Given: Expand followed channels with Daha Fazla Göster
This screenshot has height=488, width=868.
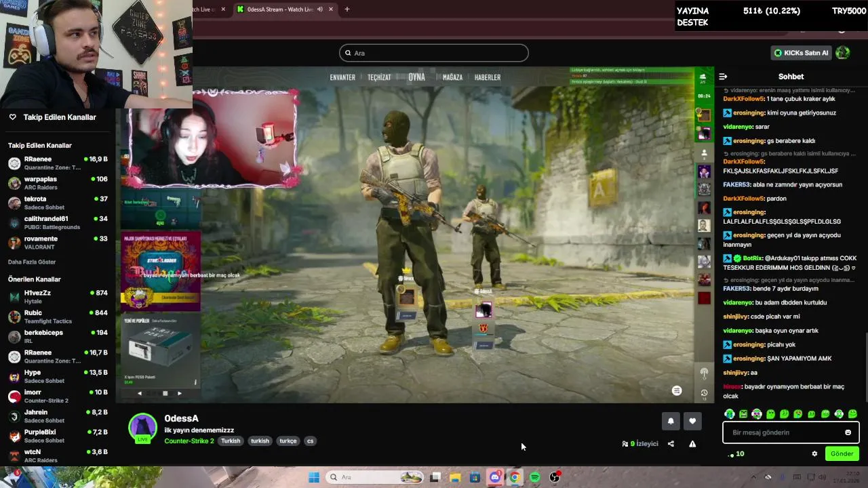Looking at the screenshot, I should pos(32,262).
